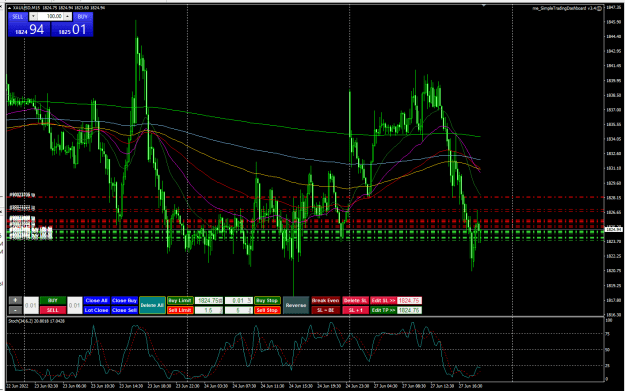The image size is (625, 391).
Task: Click the 100.00 volume input field
Action: click(51, 16)
